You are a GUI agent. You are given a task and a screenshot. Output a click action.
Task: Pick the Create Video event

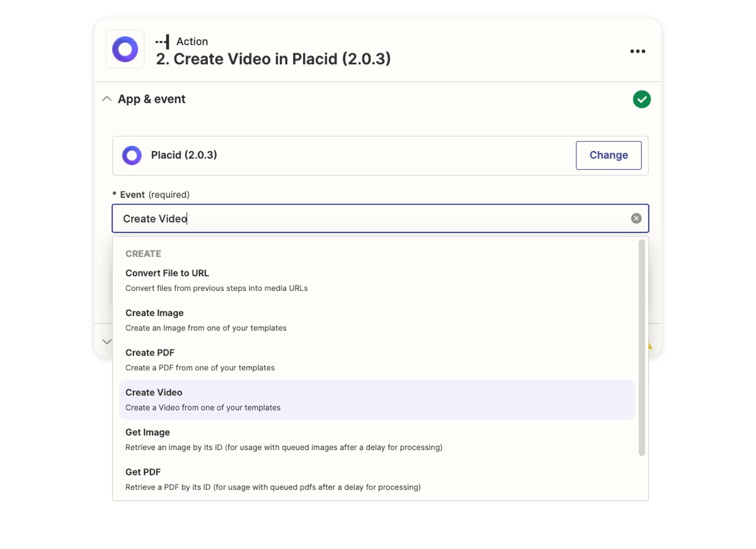pyautogui.click(x=377, y=399)
